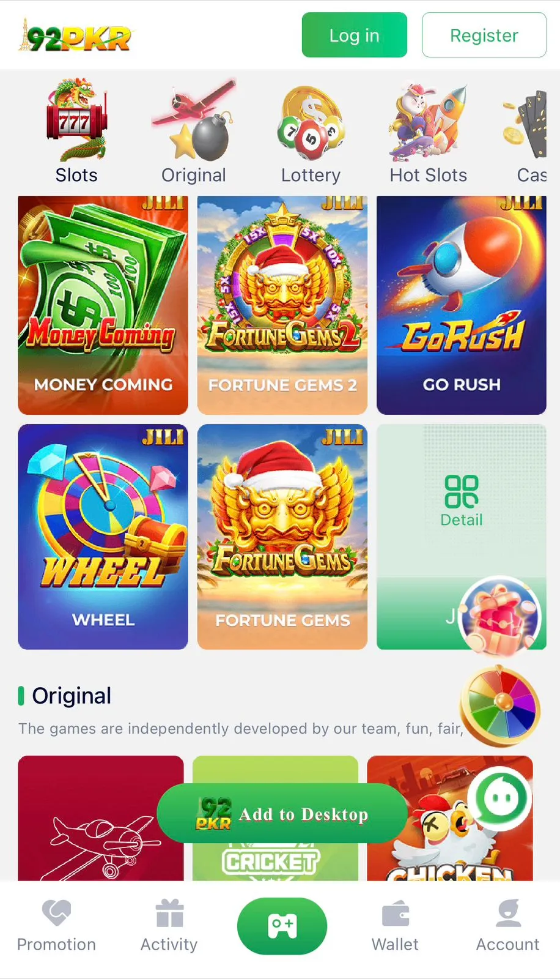The image size is (560, 979).
Task: Open the Detail tile
Action: [x=462, y=501]
